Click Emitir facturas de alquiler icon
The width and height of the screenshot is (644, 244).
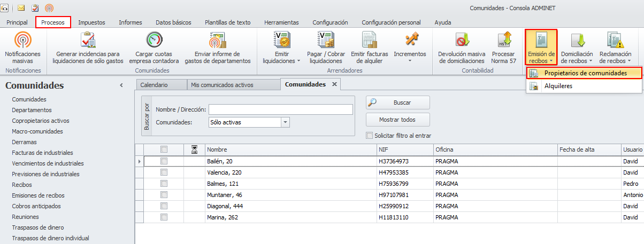369,41
